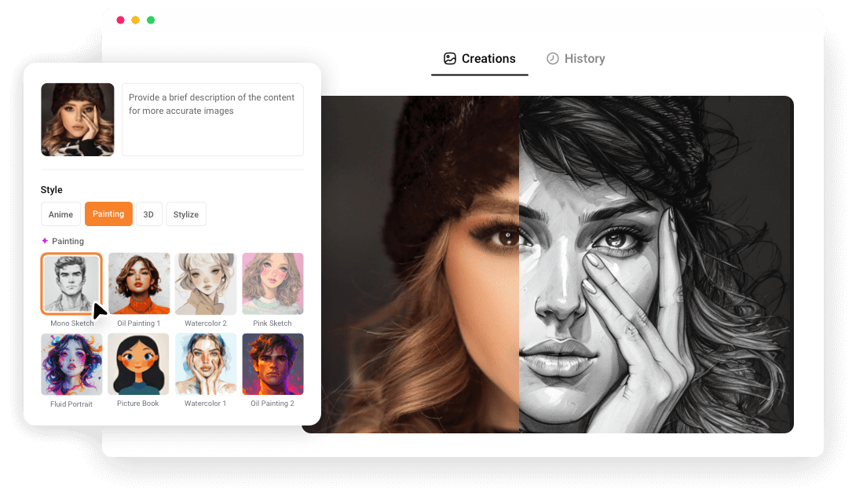
Task: Click the description text input box
Action: (x=212, y=119)
